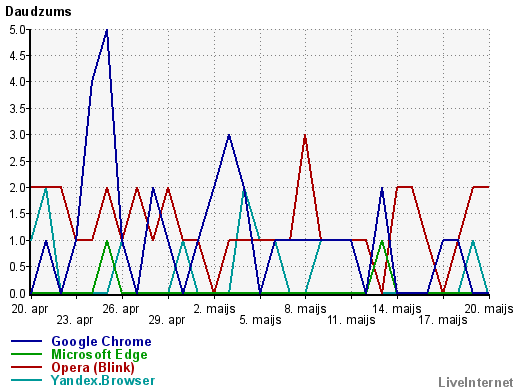Click the 14. maijs axis label
520x392 pixels.
397,309
